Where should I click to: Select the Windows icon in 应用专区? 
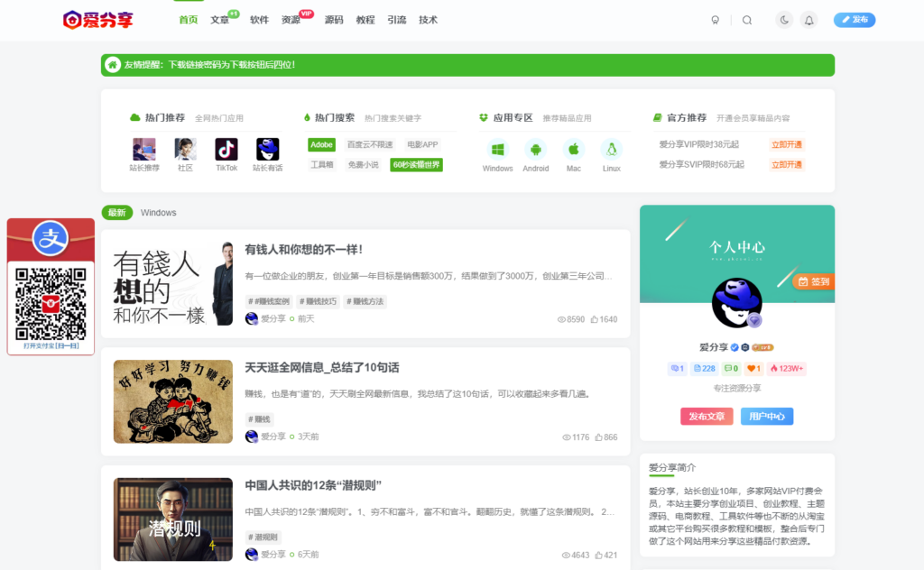(497, 150)
